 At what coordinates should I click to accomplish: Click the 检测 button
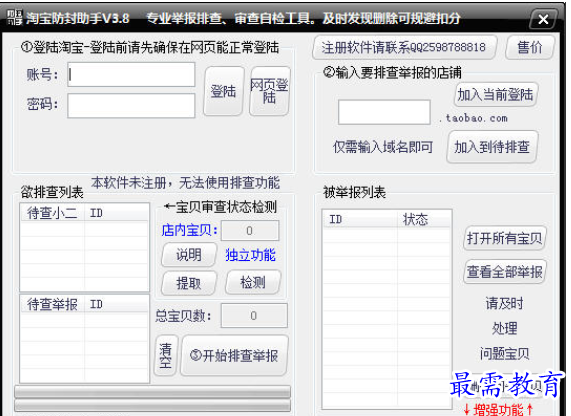[253, 282]
